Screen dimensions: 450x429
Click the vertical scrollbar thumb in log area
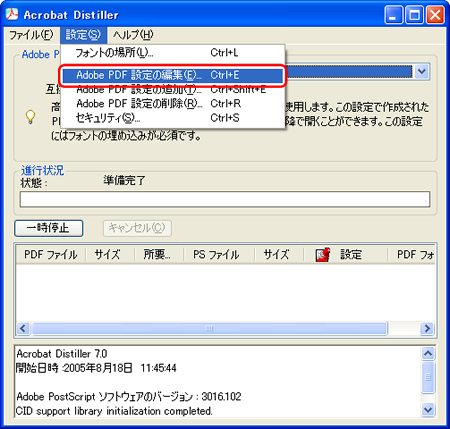tap(428, 377)
